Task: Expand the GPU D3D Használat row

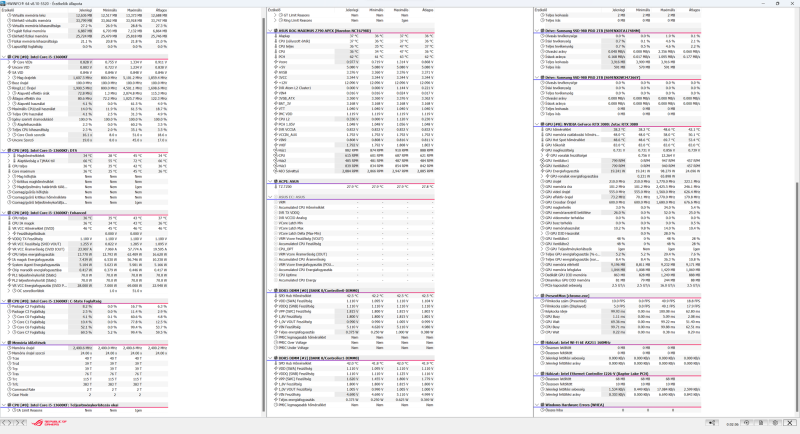Action: [542, 234]
